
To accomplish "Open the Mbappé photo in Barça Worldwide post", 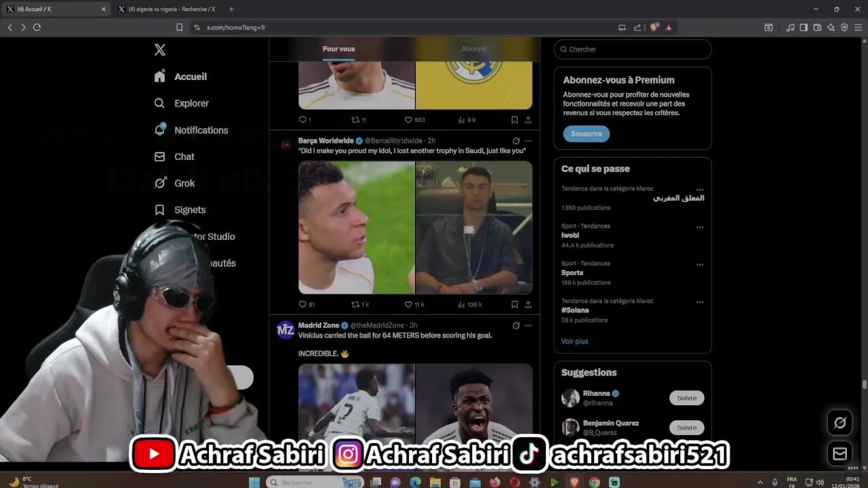I will [357, 227].
